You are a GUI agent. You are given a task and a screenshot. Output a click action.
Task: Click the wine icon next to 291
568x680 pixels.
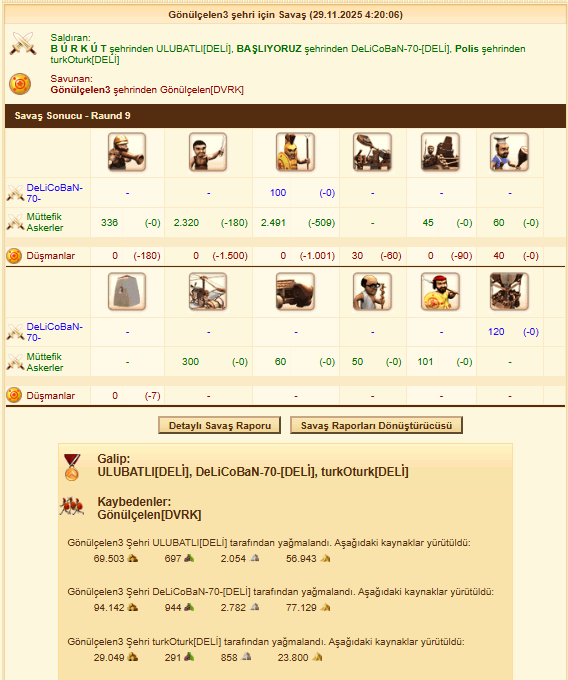pos(189,657)
